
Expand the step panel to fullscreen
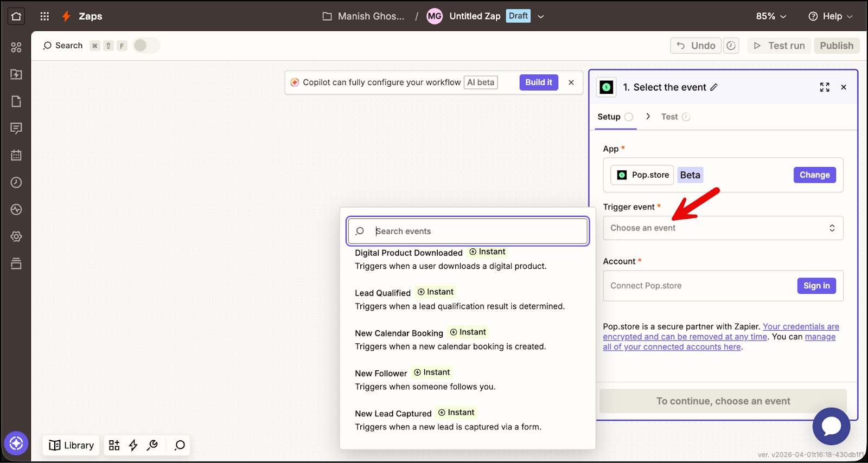825,87
